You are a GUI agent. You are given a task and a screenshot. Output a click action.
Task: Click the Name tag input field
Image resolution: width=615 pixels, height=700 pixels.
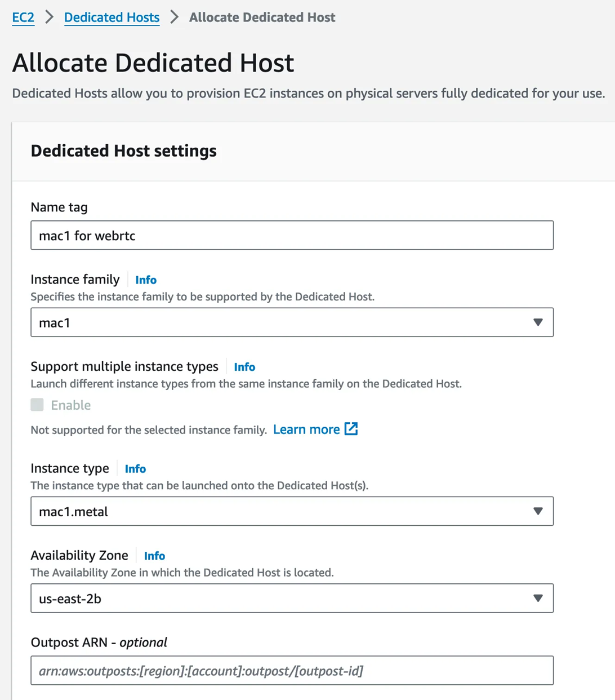coord(292,236)
